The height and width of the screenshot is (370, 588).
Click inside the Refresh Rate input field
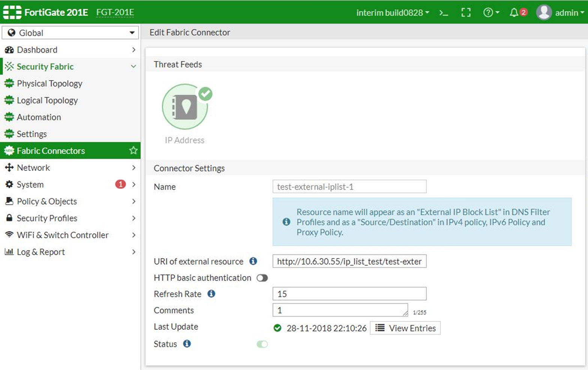tap(349, 294)
